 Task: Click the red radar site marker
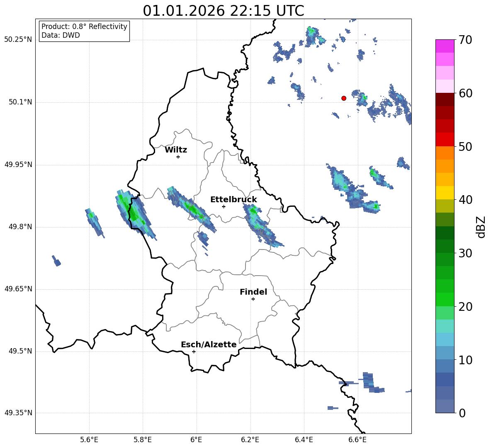point(344,98)
